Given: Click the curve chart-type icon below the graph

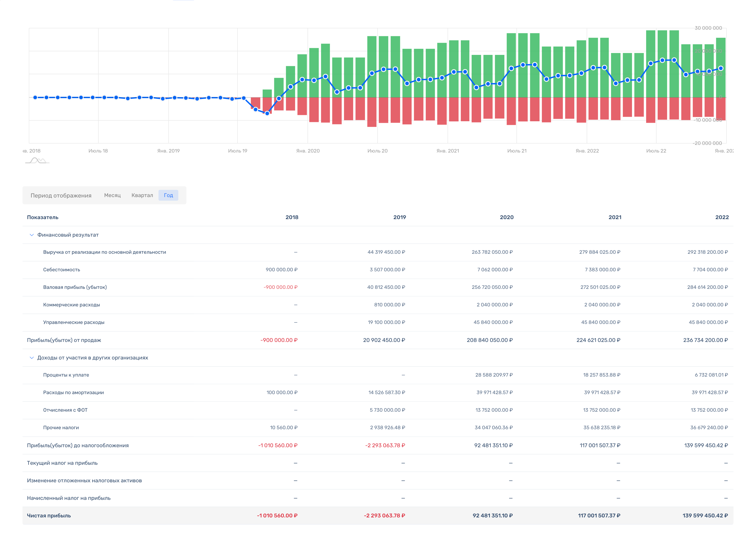Looking at the screenshot, I should (x=37, y=161).
